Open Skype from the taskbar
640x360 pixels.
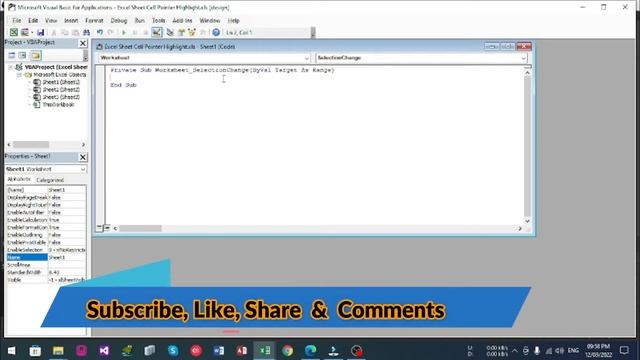[173, 351]
